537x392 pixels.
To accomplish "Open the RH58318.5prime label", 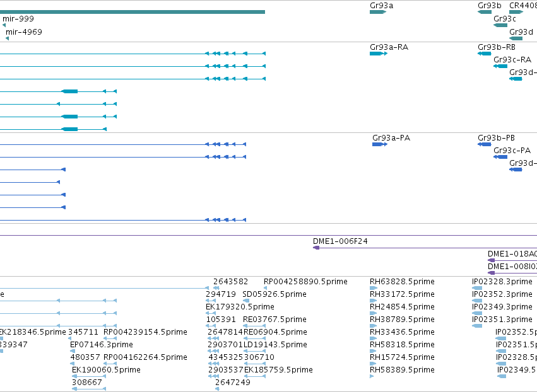I will click(402, 345).
